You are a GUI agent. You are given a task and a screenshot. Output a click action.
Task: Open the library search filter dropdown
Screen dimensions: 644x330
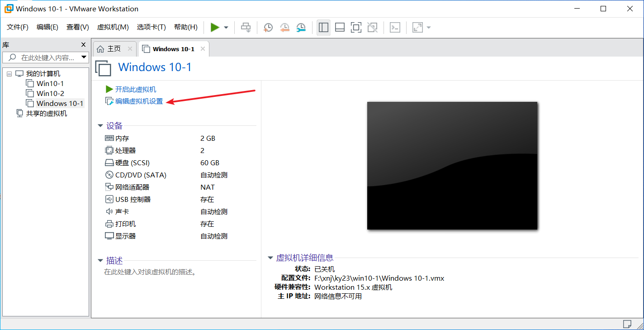84,57
